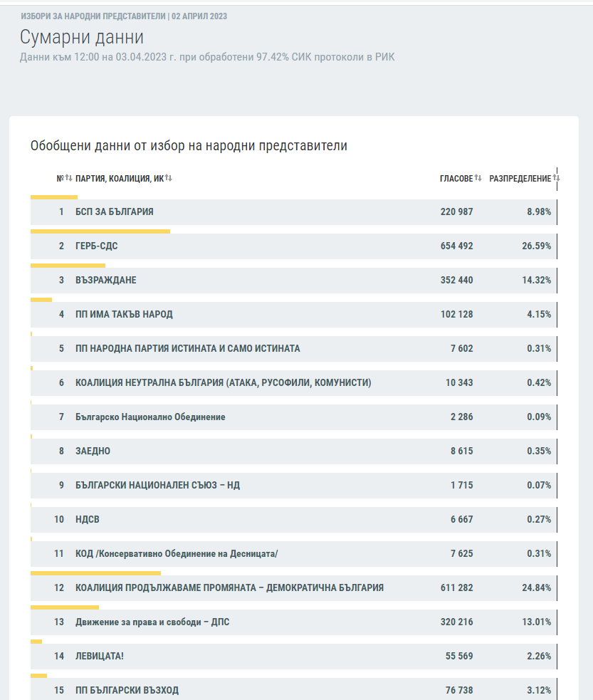The image size is (593, 700).
Task: Select the Българско Национално Обединение entry
Action: (x=150, y=417)
